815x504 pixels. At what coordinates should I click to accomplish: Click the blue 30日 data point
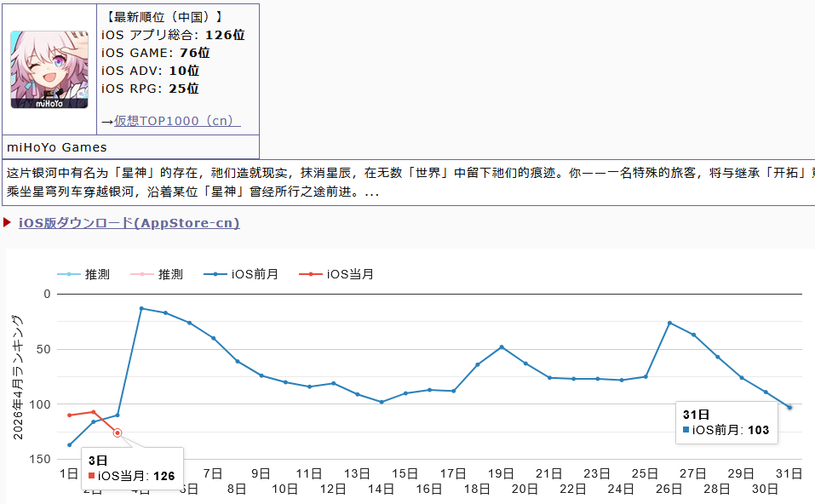point(766,392)
